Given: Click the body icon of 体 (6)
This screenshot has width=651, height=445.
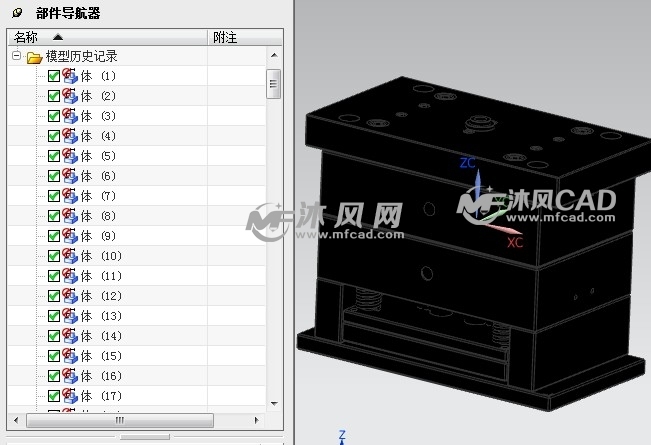Looking at the screenshot, I should click(70, 176).
